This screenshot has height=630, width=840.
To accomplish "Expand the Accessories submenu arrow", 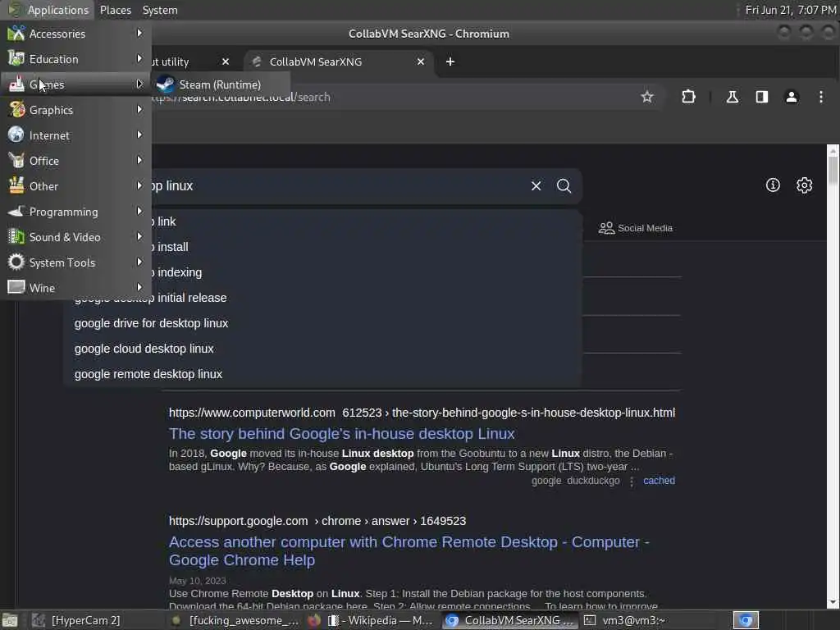I will click(139, 33).
